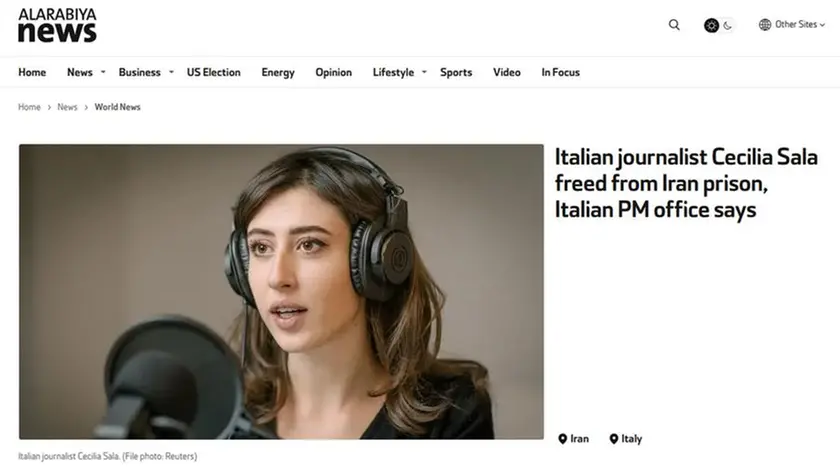Switch to light mode sun icon
The image size is (840, 472).
coord(711,25)
